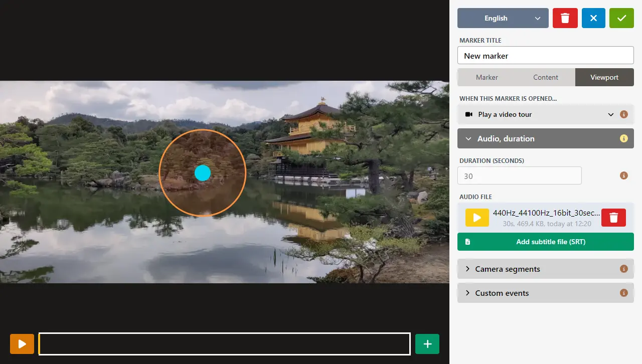
Task: Click the green plus button beside timeline
Action: pos(427,344)
